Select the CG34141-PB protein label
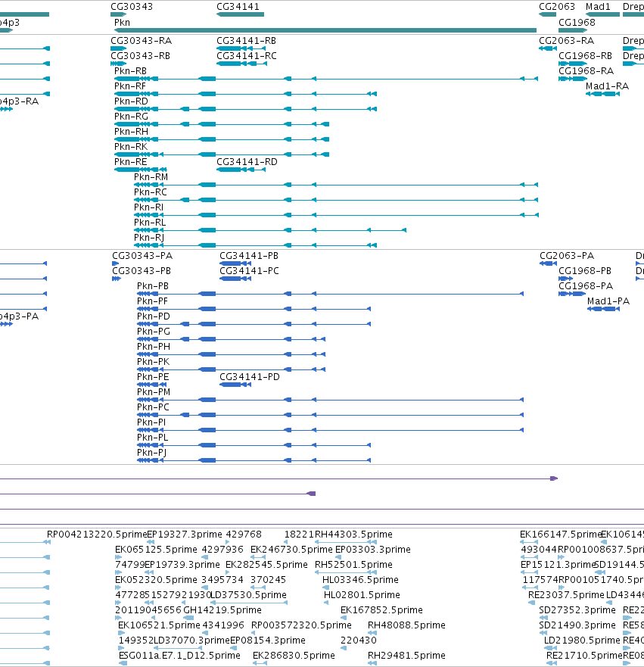644x667 pixels. (x=249, y=256)
